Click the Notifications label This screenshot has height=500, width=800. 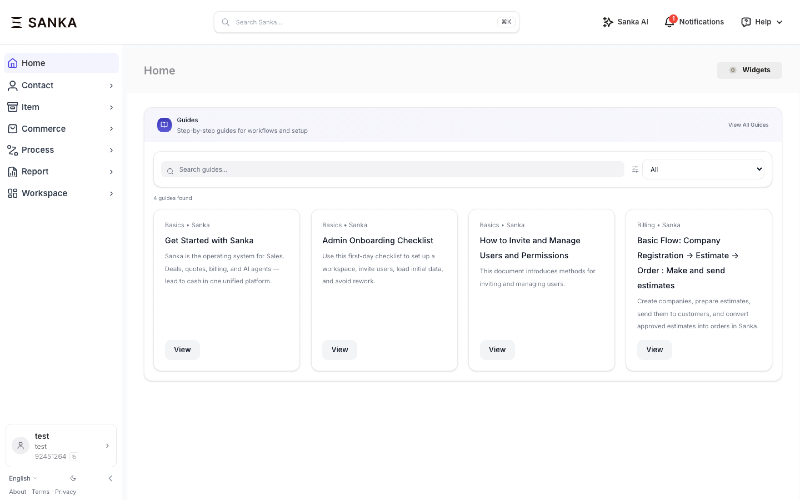[702, 22]
